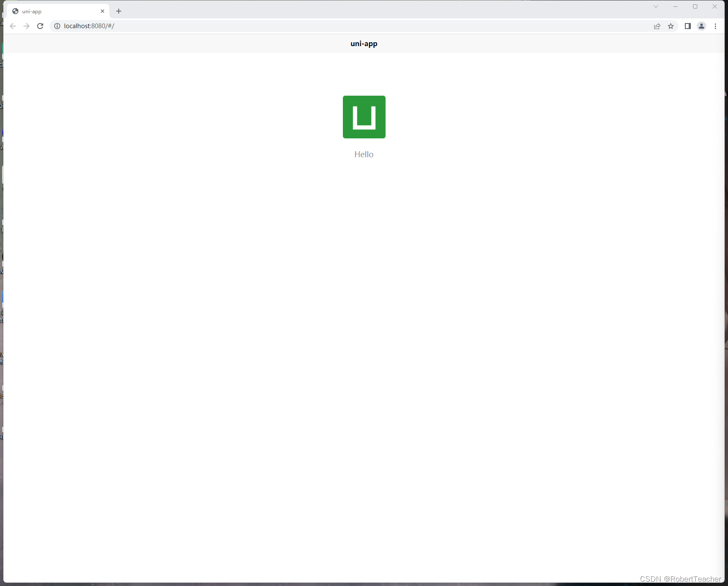
Task: Open the browser side panel
Action: (687, 26)
